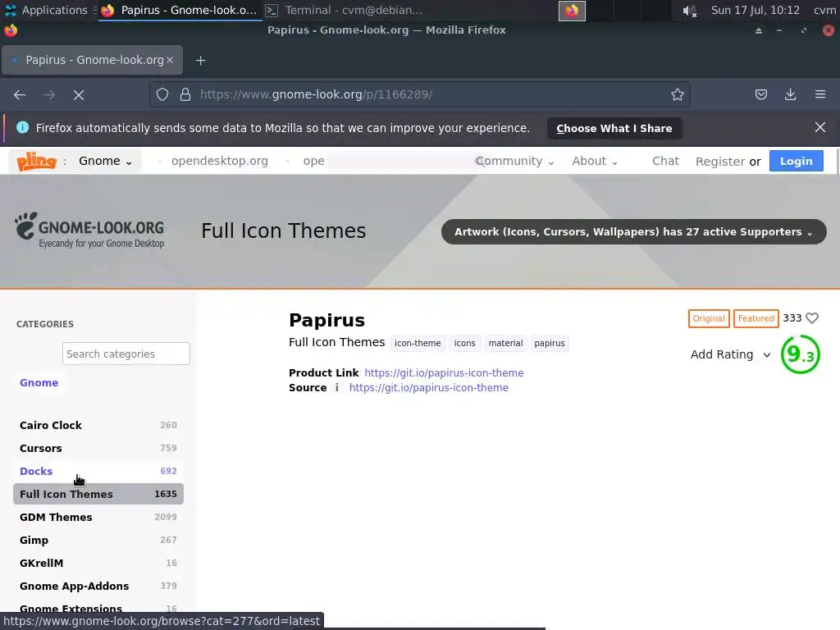Click the Pling logo
The height and width of the screenshot is (630, 840).
(36, 161)
